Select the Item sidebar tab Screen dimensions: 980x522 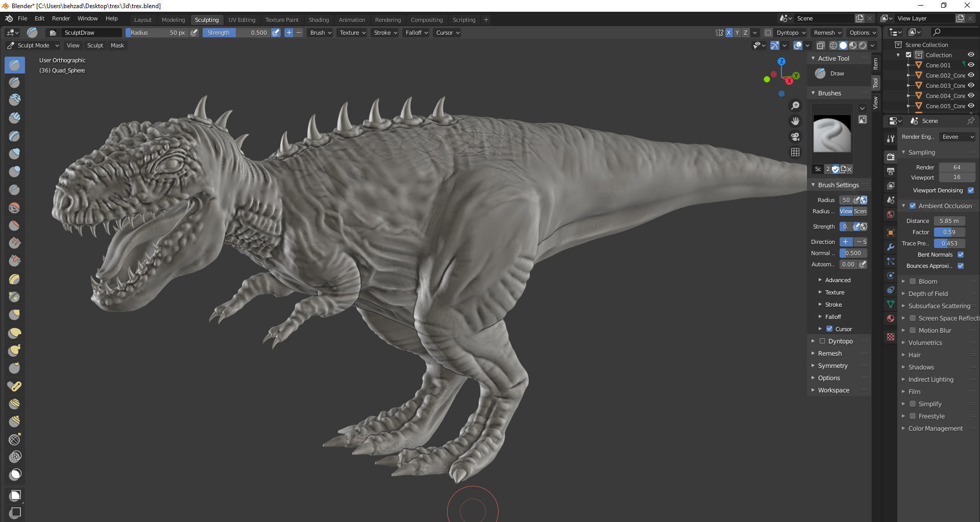(x=875, y=64)
